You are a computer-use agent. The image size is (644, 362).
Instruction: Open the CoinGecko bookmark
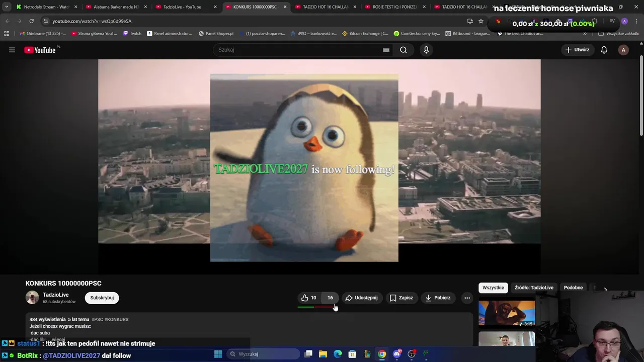click(x=417, y=33)
